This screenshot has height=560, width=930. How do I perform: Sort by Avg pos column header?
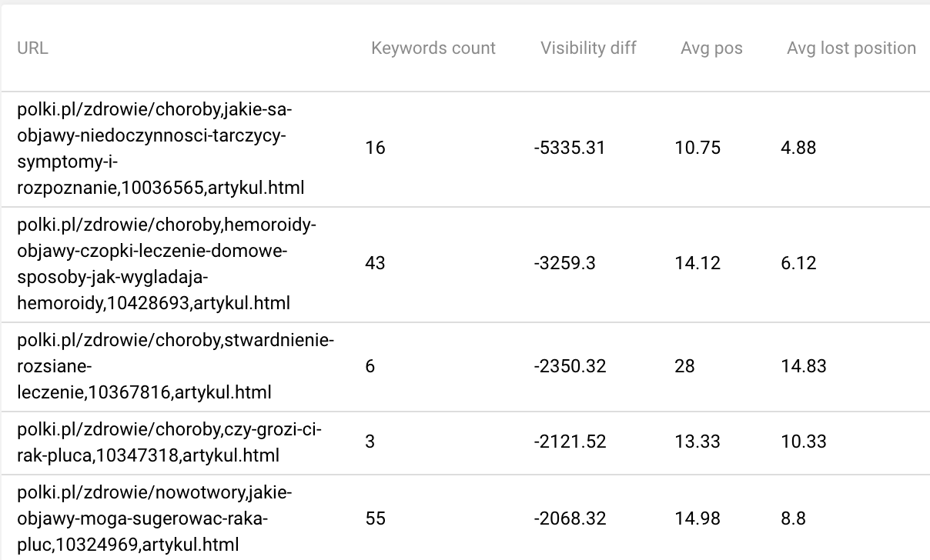[711, 48]
